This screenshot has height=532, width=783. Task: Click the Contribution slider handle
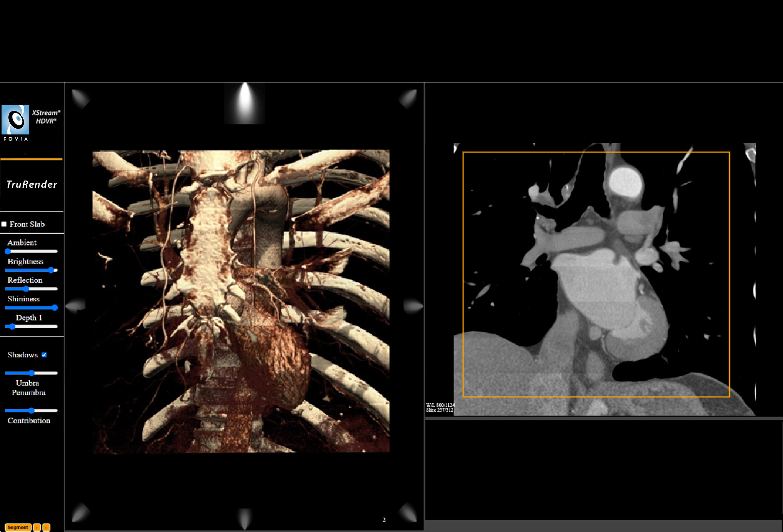pyautogui.click(x=31, y=411)
